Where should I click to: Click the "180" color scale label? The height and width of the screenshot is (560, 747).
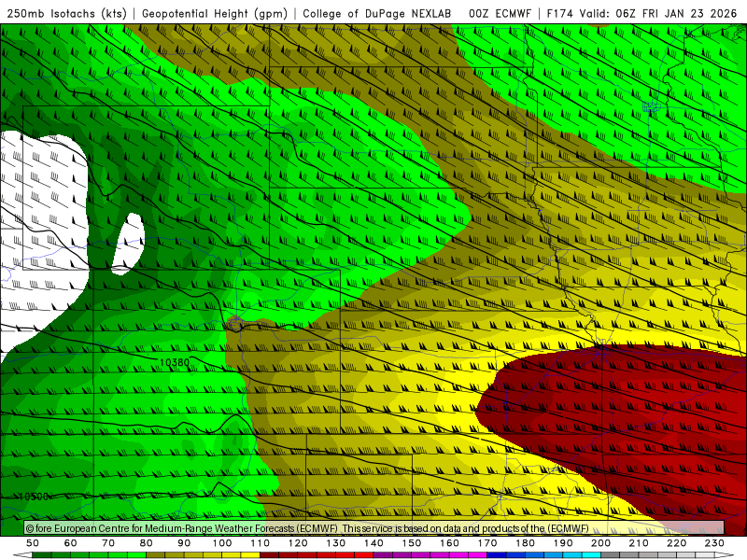pyautogui.click(x=525, y=543)
